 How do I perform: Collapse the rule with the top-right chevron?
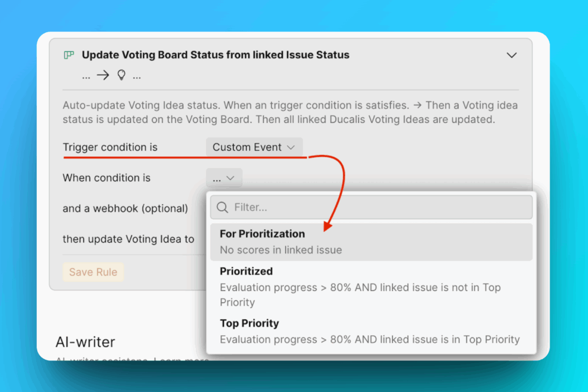(x=512, y=55)
